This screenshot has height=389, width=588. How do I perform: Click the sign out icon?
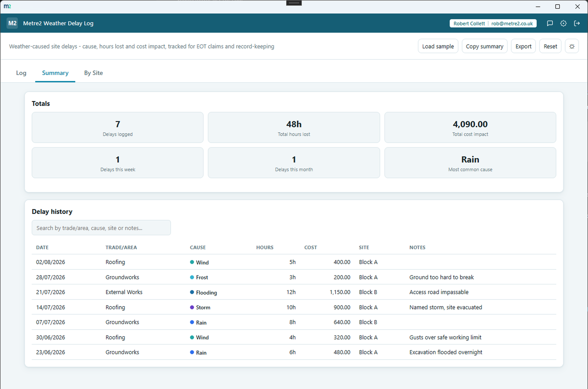[577, 23]
